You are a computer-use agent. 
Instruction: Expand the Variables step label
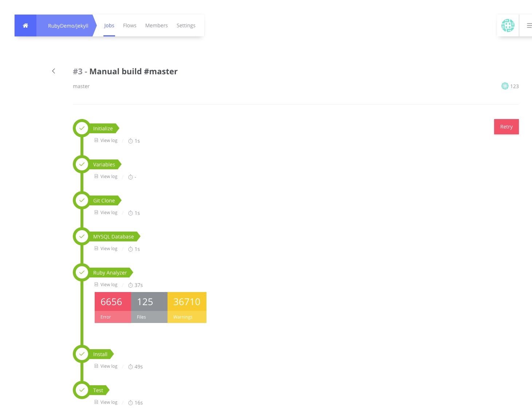tap(104, 165)
